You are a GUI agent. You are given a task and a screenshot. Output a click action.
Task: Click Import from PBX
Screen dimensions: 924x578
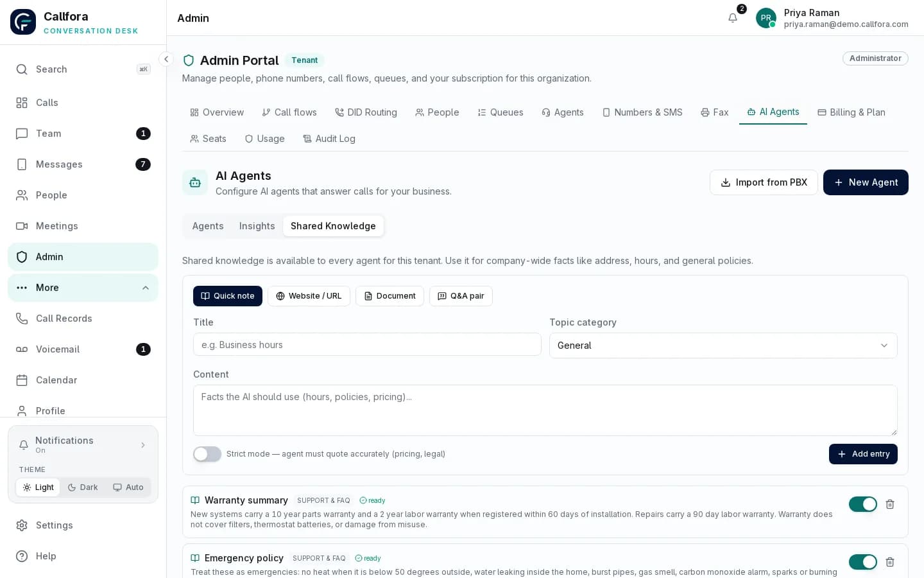click(x=764, y=182)
